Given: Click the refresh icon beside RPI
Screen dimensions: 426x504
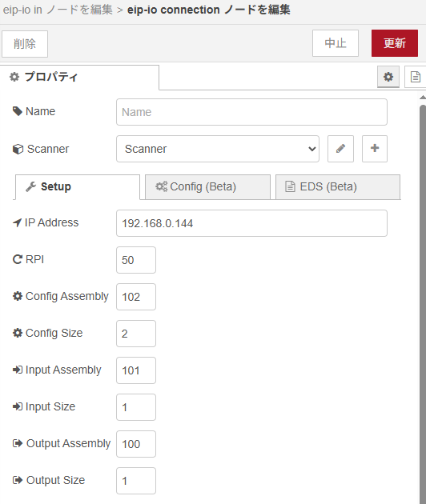Looking at the screenshot, I should coord(18,259).
